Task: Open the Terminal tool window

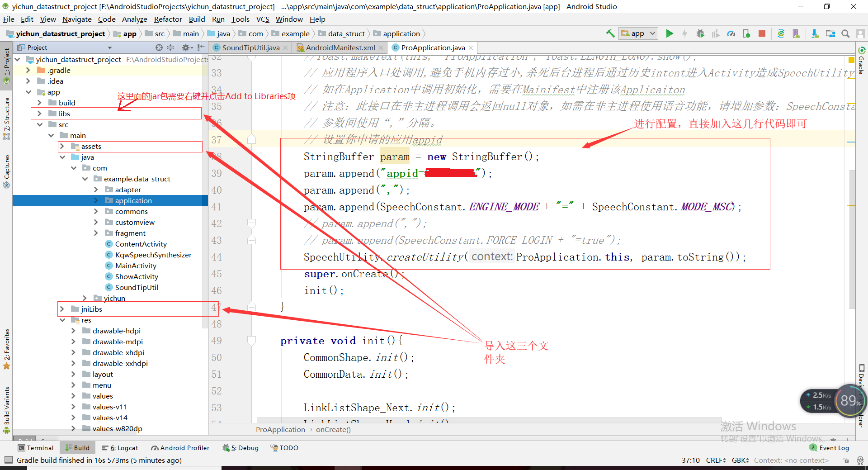Action: point(36,448)
